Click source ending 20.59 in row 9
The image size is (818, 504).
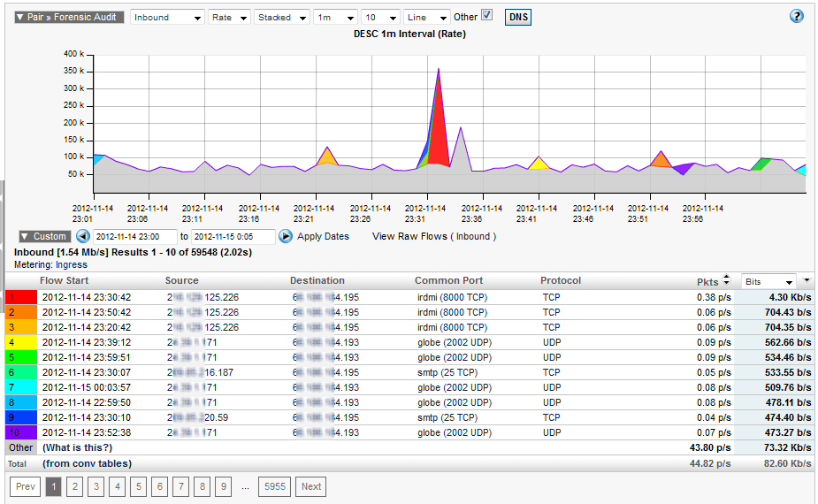[x=197, y=417]
